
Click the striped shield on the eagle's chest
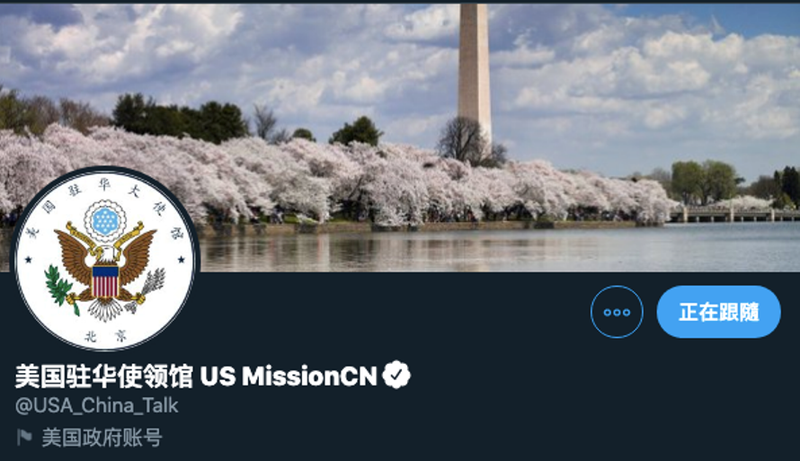(x=105, y=281)
